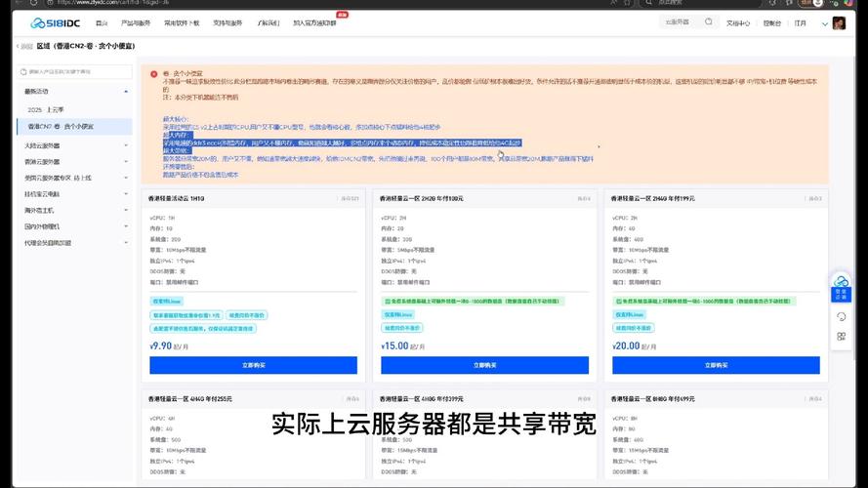Screen dimensions: 868x488
Task: Open the colorful extension icon at browser top-right
Action: point(848,3)
